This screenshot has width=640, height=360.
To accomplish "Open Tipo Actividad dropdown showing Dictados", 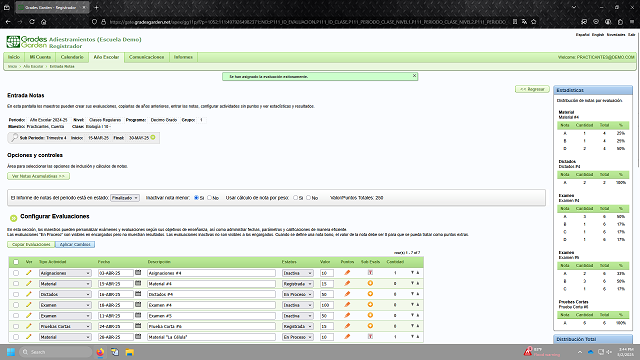I will click(65, 294).
